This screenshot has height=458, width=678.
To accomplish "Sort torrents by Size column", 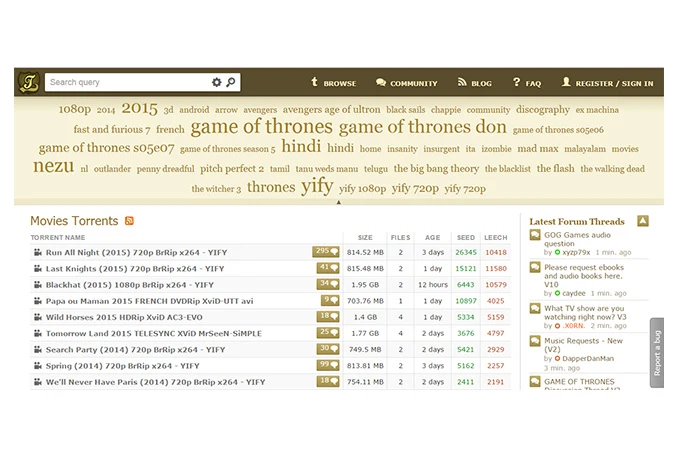I will click(365, 237).
